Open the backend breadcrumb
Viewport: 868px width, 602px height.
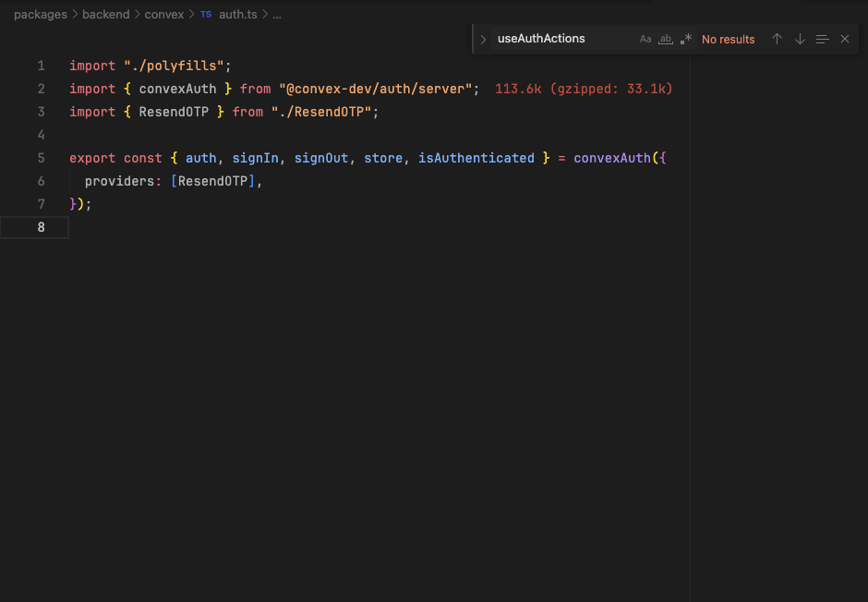click(106, 15)
